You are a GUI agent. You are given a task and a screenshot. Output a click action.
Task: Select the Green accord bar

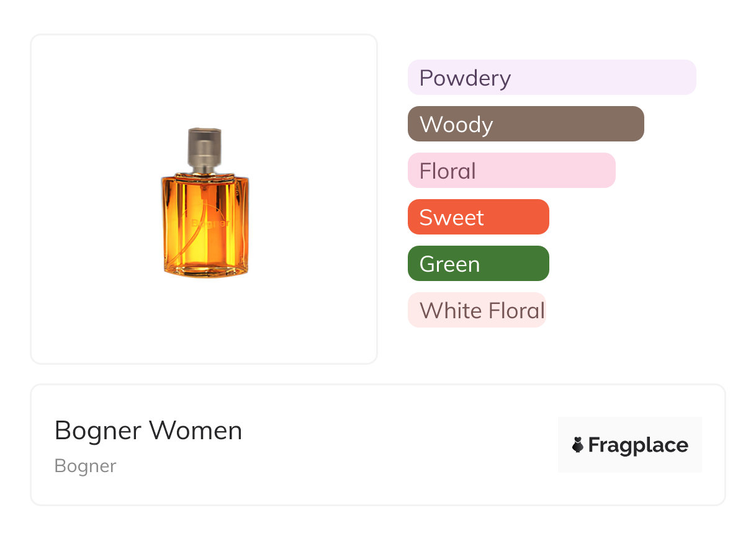pyautogui.click(x=478, y=264)
